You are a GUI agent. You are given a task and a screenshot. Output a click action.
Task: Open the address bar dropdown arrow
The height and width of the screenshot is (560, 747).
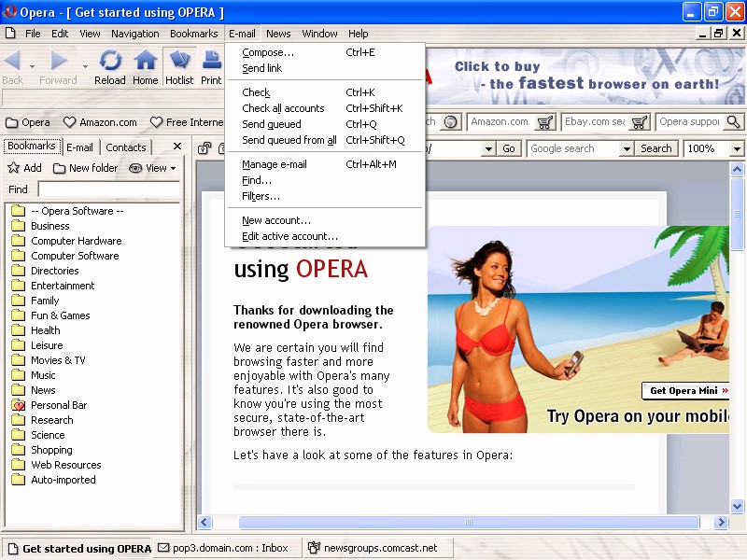pos(488,149)
